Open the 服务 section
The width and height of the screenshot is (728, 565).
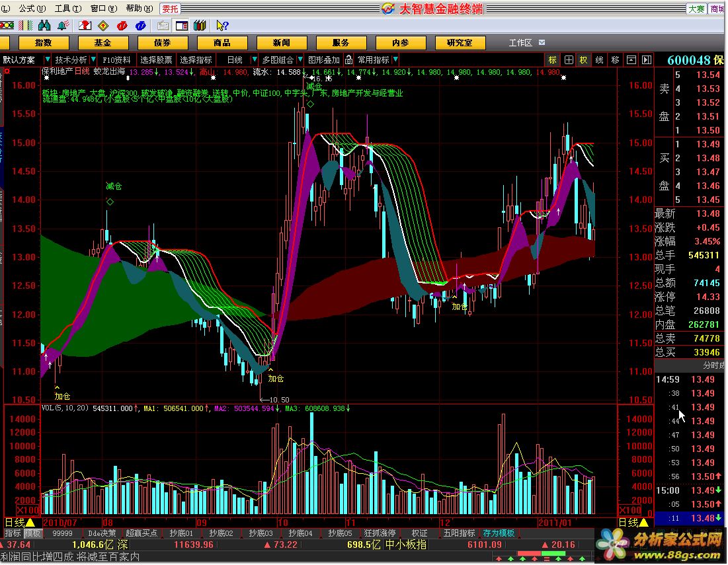click(341, 43)
